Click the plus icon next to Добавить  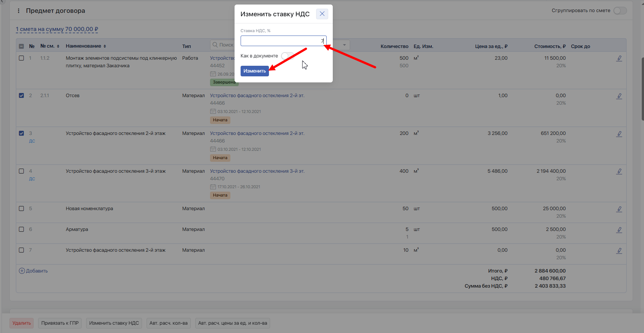pos(22,271)
